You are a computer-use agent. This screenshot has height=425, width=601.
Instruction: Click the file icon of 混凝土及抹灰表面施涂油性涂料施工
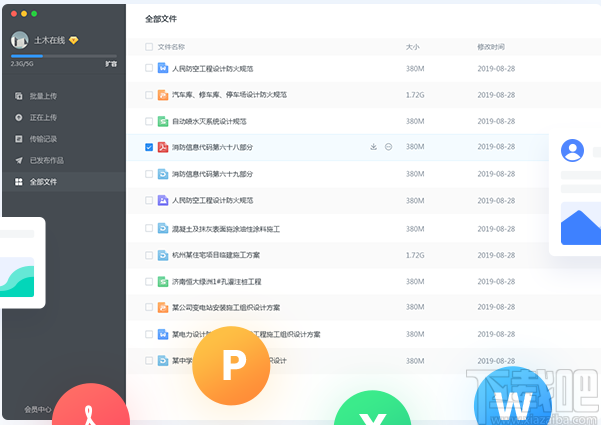tap(163, 228)
